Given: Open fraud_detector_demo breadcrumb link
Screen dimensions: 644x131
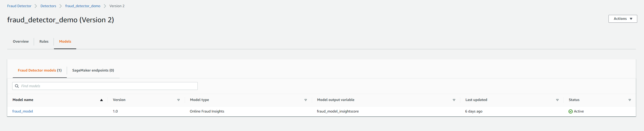Looking at the screenshot, I should [x=83, y=6].
